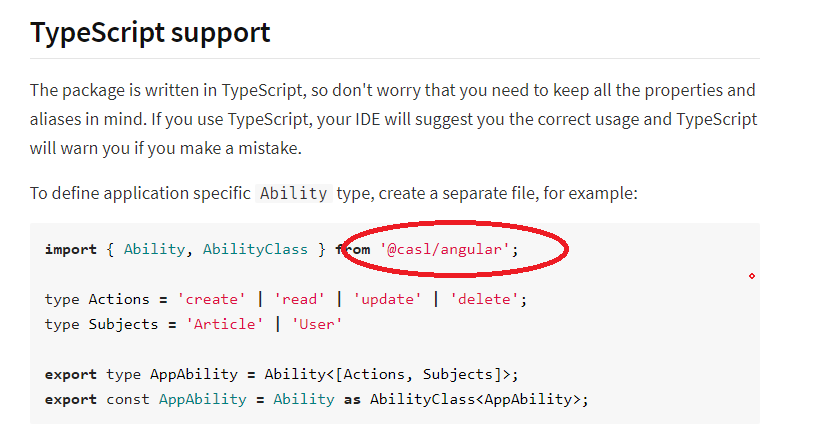Click "Ability<[Actions, Subjects]>" in the code
Image resolution: width=813 pixels, height=440 pixels.
point(387,374)
